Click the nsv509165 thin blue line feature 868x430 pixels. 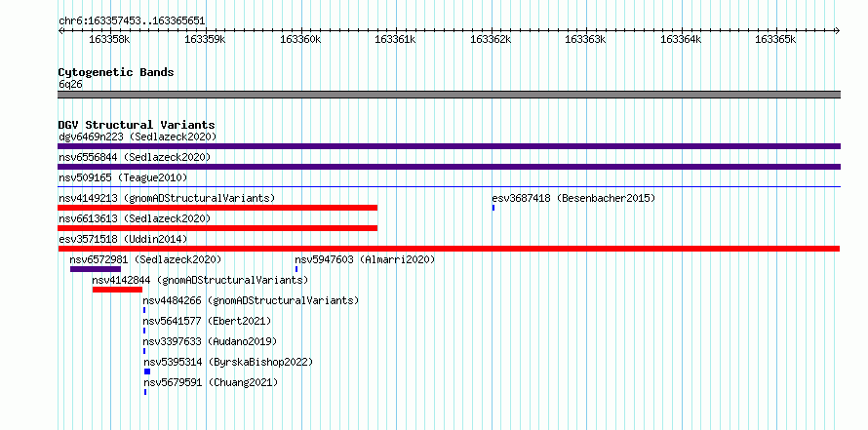coord(449,187)
